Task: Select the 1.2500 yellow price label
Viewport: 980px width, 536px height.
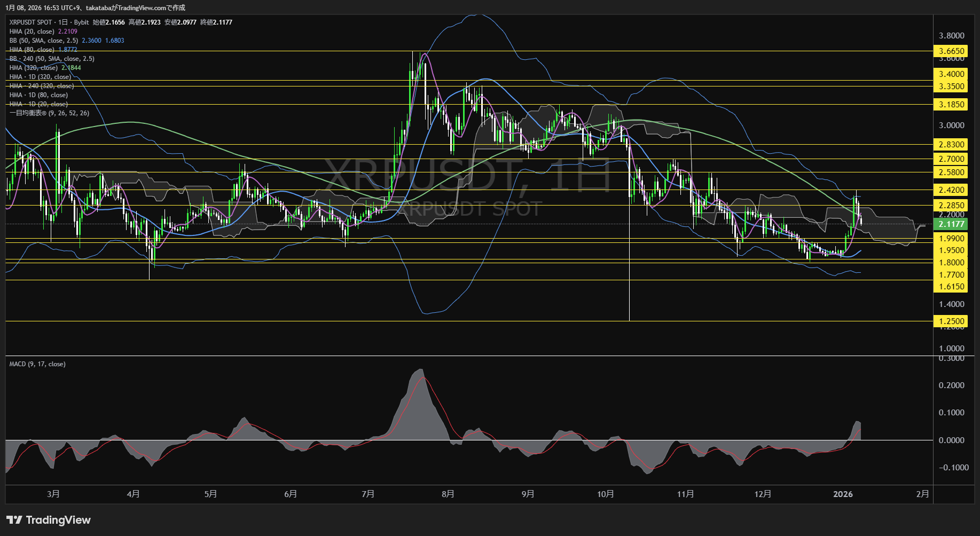Action: pyautogui.click(x=951, y=321)
